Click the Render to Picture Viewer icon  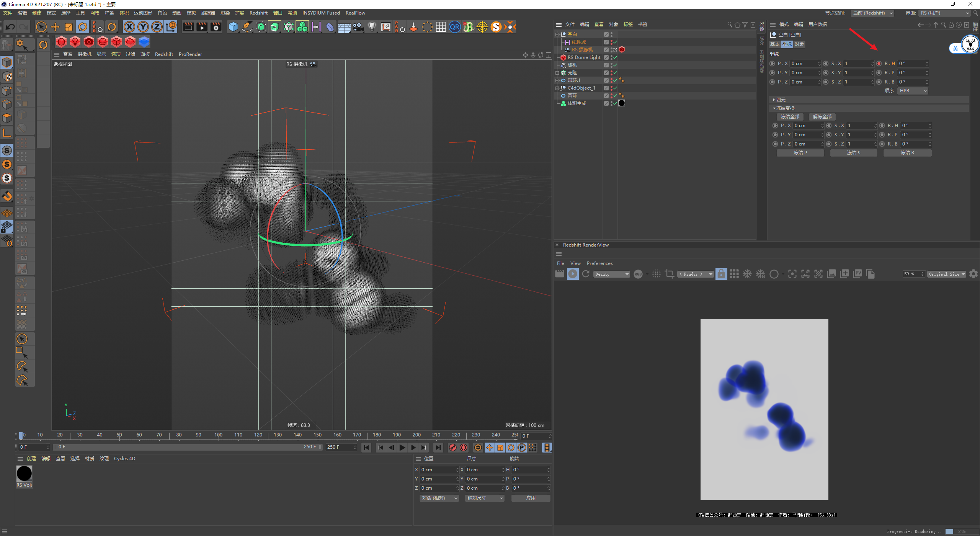point(202,27)
